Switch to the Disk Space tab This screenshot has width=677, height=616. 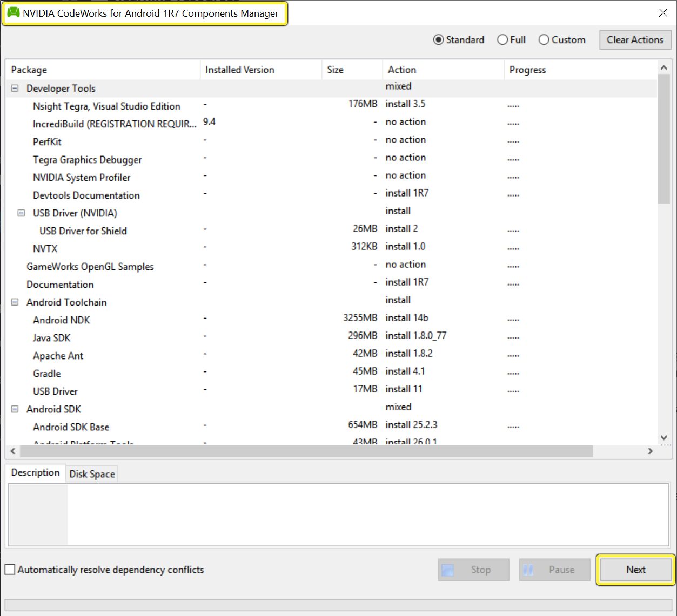91,473
